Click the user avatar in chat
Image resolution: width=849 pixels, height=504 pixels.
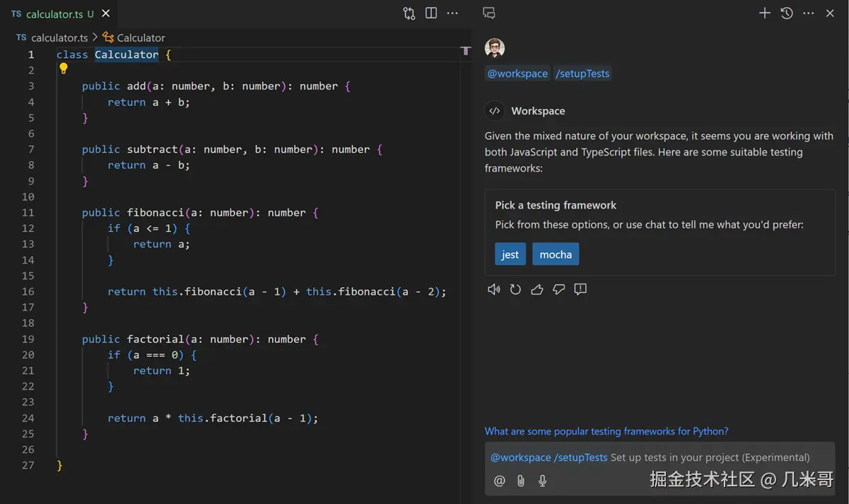(495, 49)
